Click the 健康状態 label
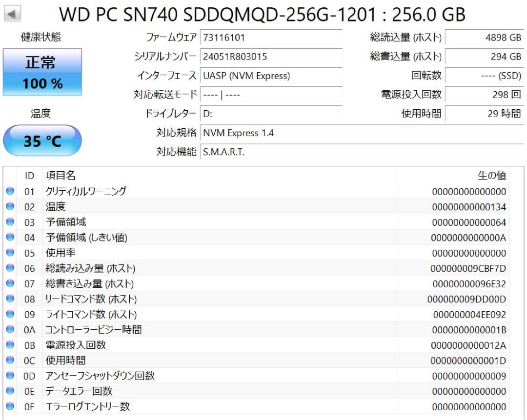The image size is (527, 420). [41, 37]
